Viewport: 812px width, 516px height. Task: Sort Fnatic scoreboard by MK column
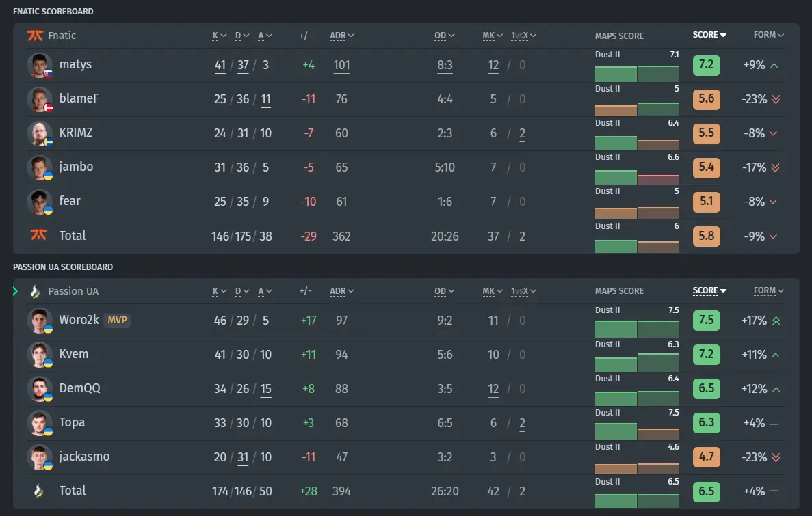[493, 36]
